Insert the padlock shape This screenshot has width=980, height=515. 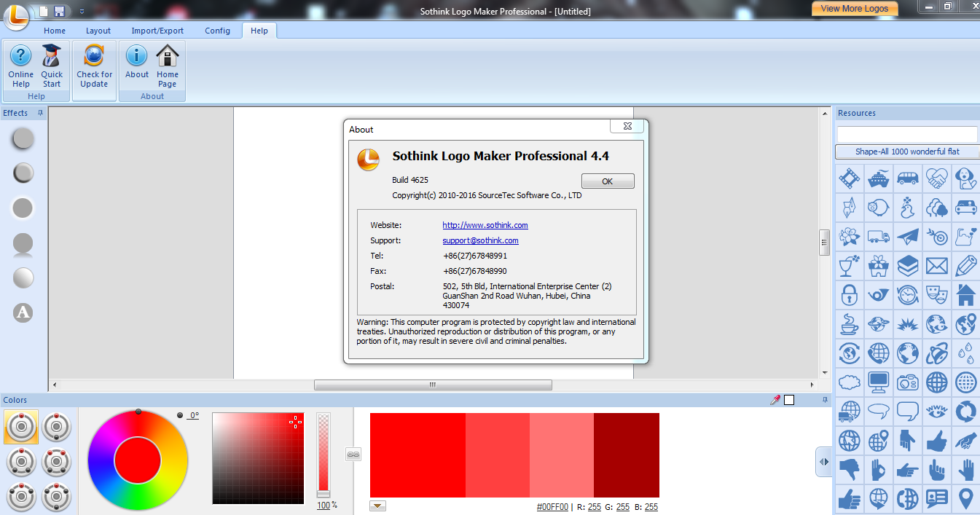pyautogui.click(x=850, y=295)
